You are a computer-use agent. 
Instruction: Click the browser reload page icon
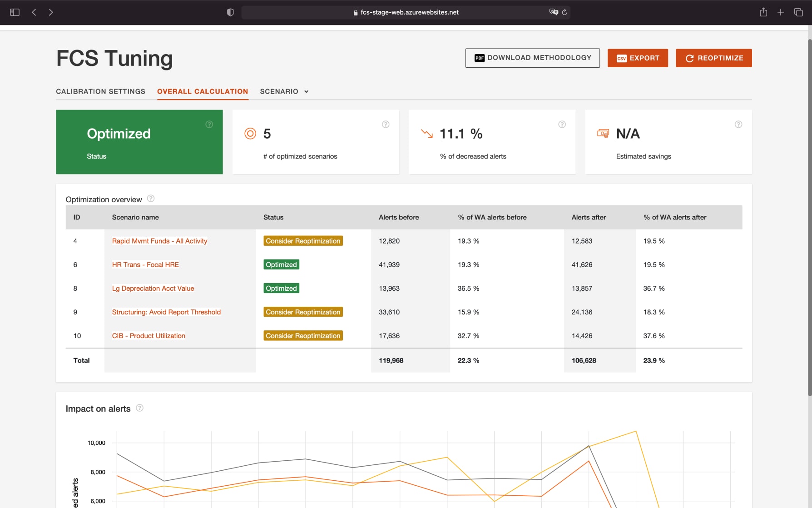pos(564,12)
